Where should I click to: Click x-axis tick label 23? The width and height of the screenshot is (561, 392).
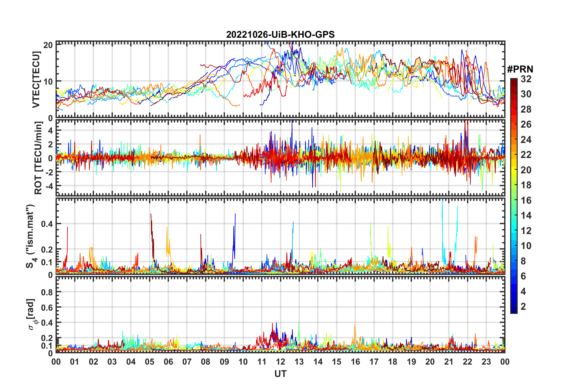486,362
